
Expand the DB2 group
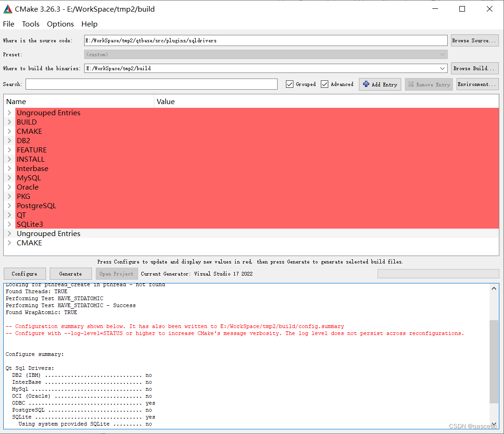point(9,141)
